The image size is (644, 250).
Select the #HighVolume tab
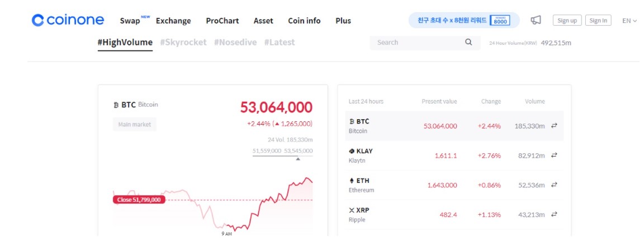point(125,43)
